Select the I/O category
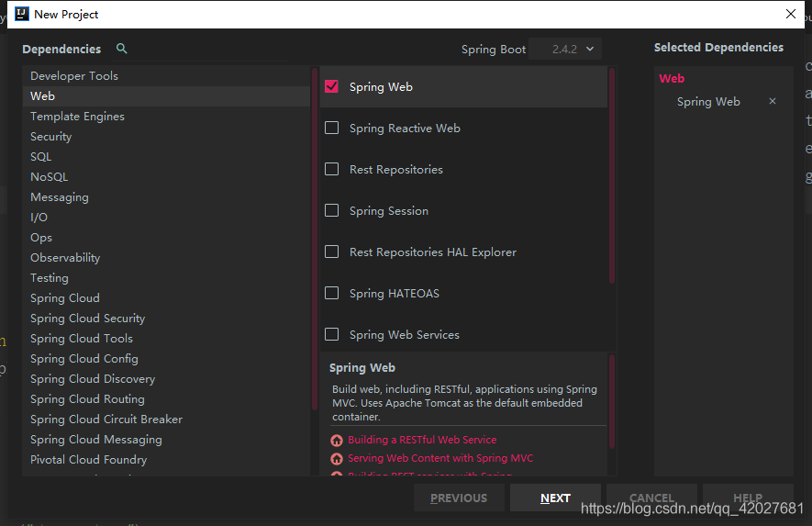This screenshot has width=812, height=526. [x=166, y=218]
